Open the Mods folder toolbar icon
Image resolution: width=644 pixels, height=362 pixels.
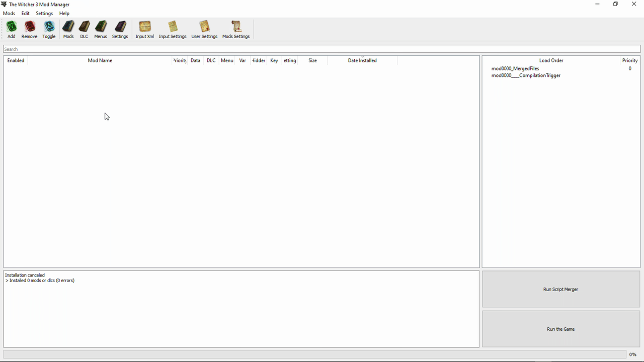click(x=68, y=30)
